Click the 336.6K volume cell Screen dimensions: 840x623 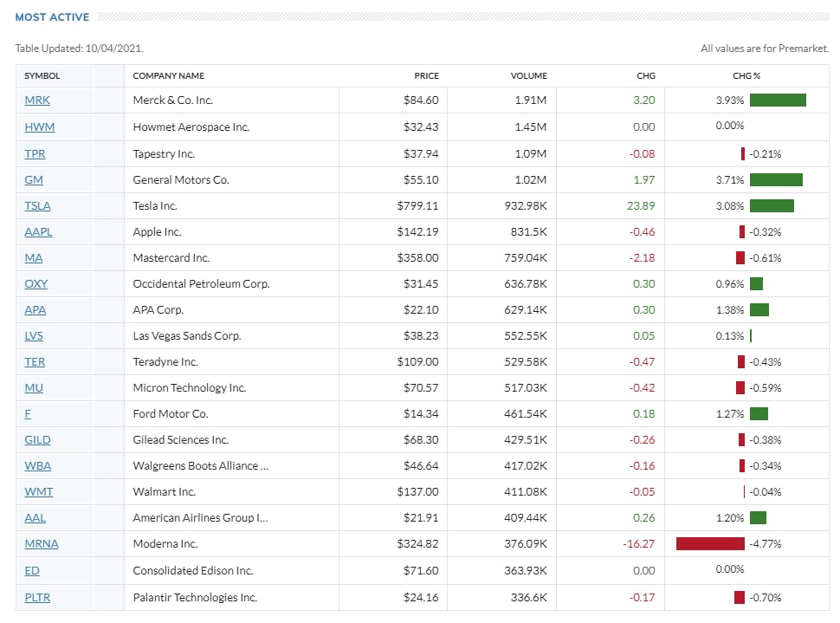coord(529,598)
